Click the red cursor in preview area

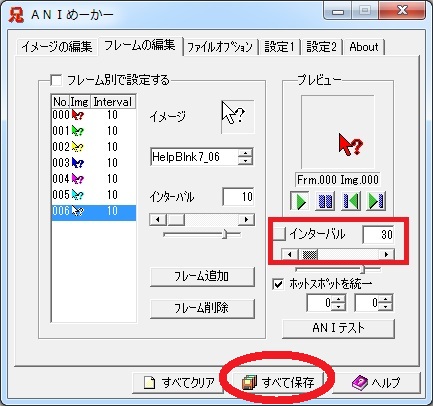click(351, 145)
